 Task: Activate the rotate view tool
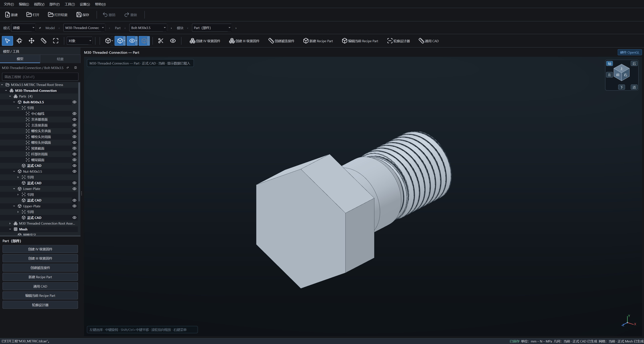coord(19,41)
